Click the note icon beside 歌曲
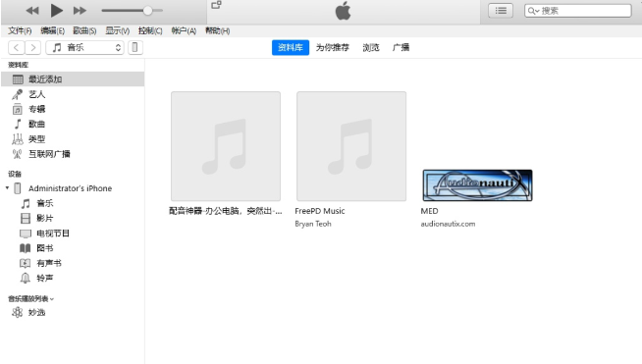The height and width of the screenshot is (364, 642). click(18, 124)
